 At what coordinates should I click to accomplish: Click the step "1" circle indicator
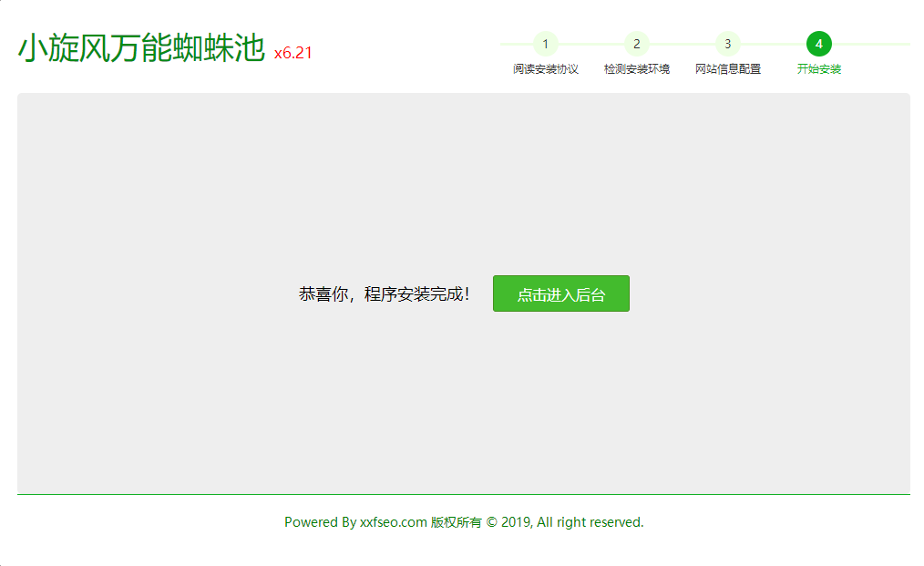coord(546,44)
